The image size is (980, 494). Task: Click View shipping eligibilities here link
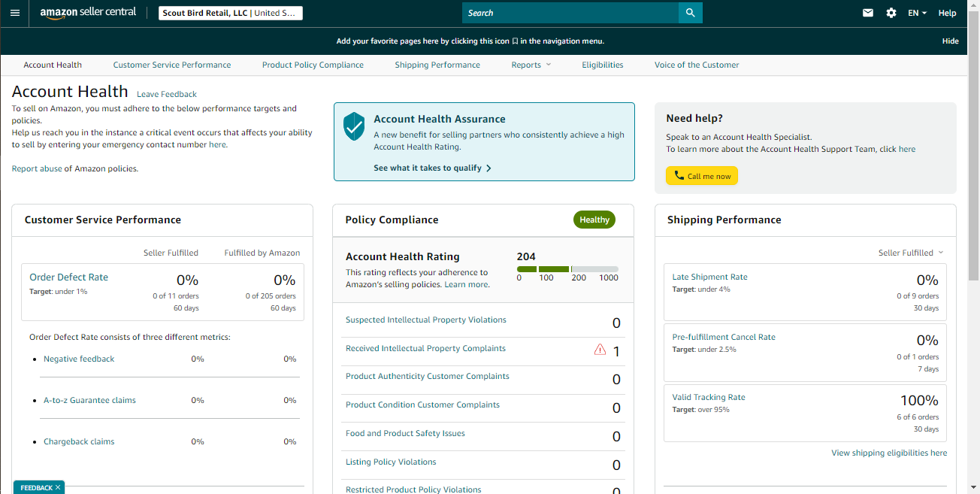click(889, 453)
